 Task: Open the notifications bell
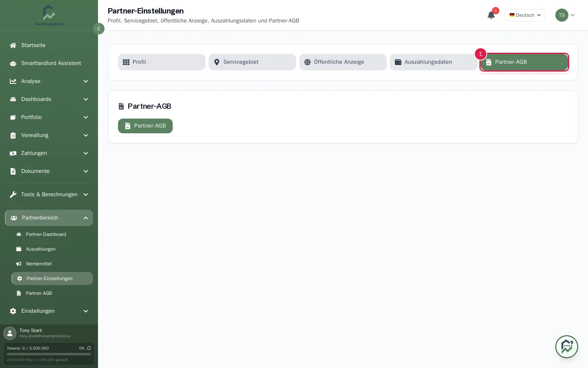tap(491, 15)
